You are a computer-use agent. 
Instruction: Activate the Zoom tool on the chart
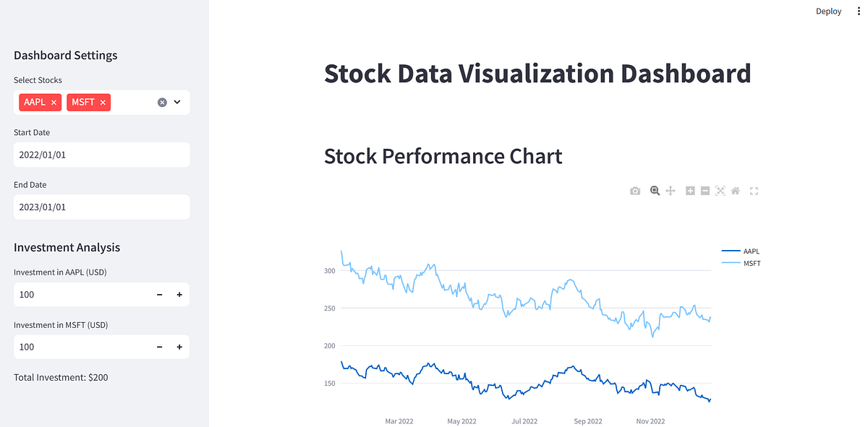pos(655,191)
